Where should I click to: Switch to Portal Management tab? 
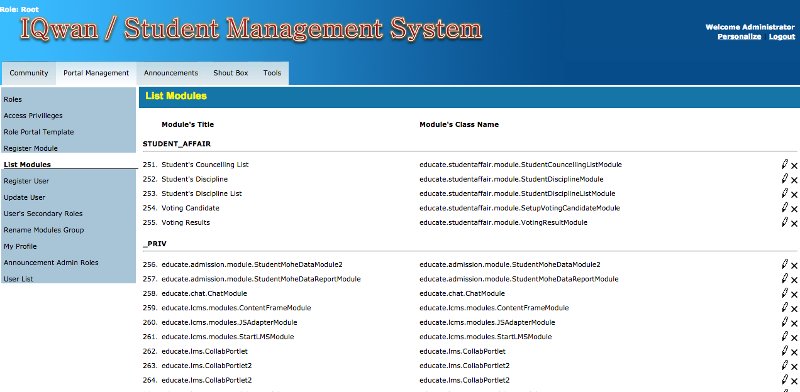coord(96,73)
